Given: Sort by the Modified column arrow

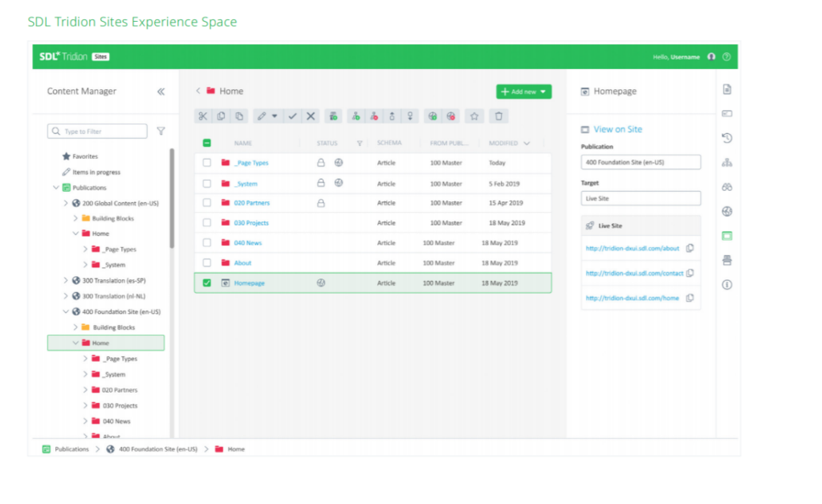Looking at the screenshot, I should pyautogui.click(x=527, y=144).
